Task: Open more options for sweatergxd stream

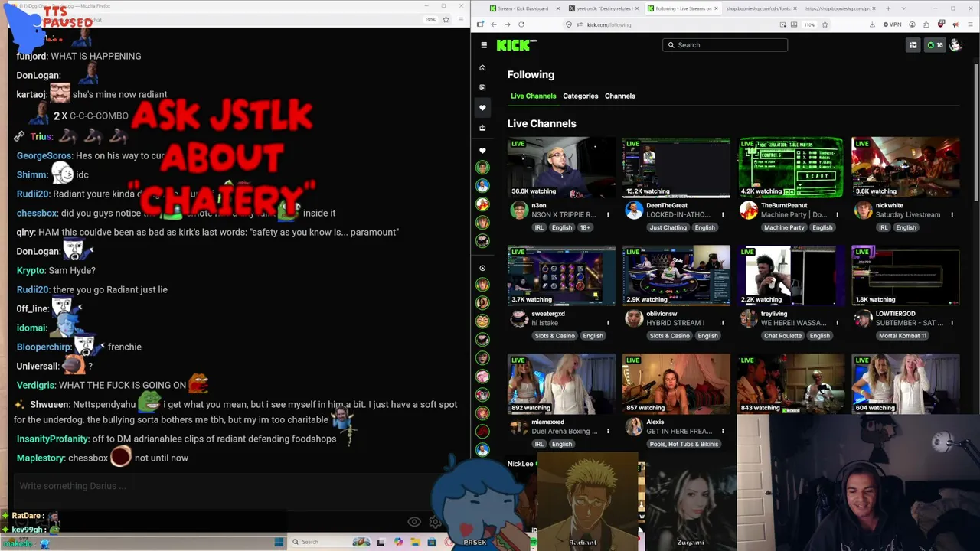Action: click(x=608, y=323)
